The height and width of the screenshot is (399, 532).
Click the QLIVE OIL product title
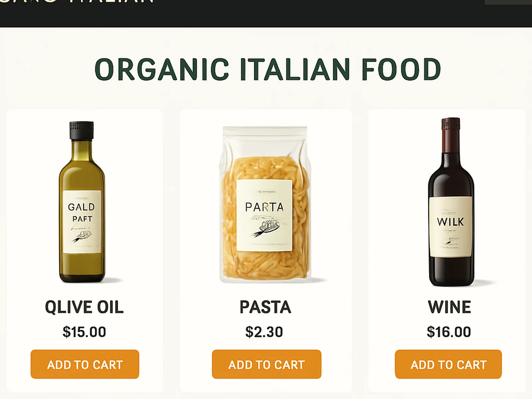[84, 307]
